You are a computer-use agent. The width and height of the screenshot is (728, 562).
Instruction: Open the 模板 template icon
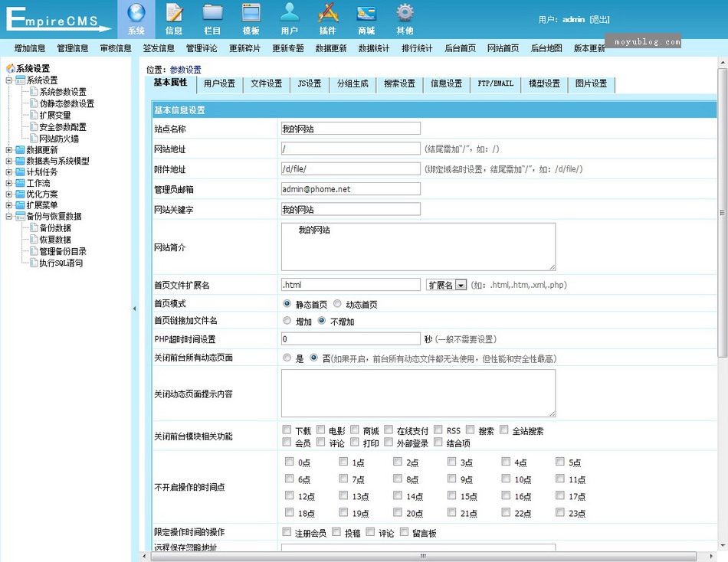point(251,13)
